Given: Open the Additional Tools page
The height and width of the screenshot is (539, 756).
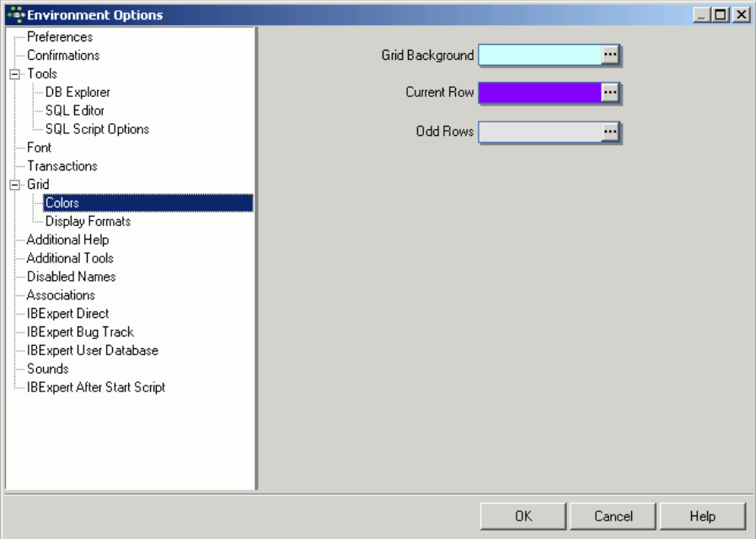Looking at the screenshot, I should point(71,258).
